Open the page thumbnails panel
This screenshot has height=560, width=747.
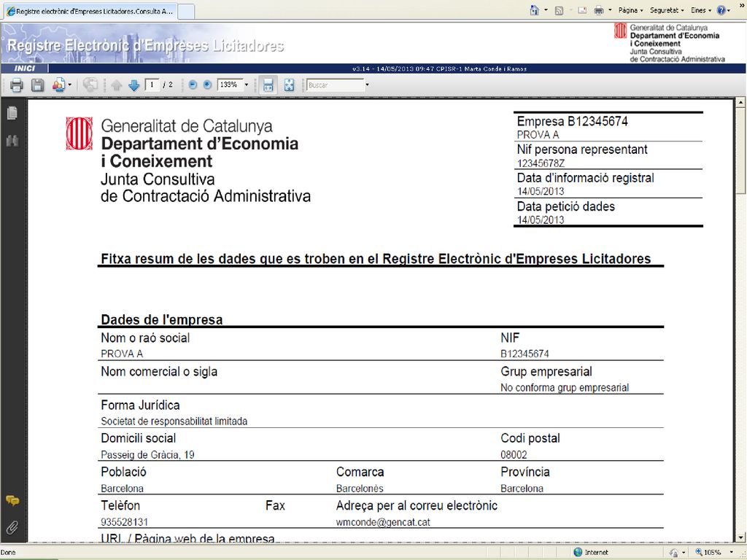pyautogui.click(x=12, y=113)
